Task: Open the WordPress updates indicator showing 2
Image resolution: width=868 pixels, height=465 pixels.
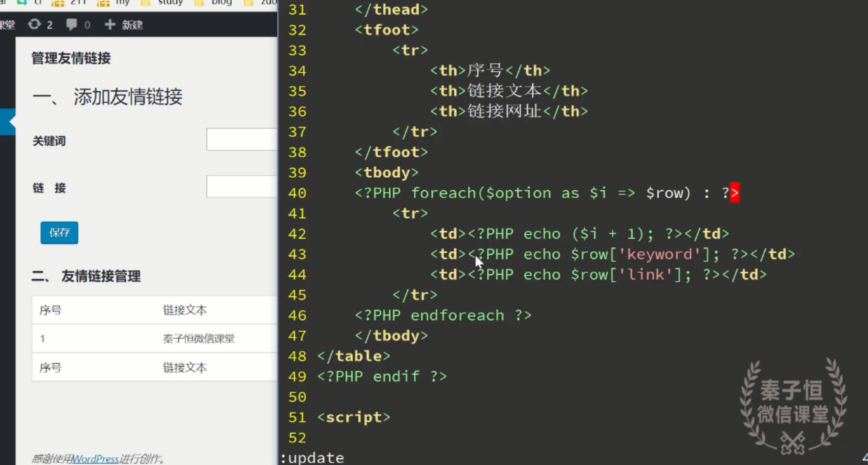Action: click(x=40, y=25)
